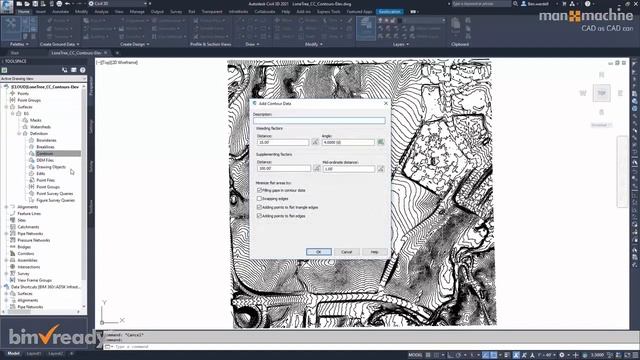The height and width of the screenshot is (360, 640).
Task: Click the Undo icon in quick access
Action: [x=68, y=4]
